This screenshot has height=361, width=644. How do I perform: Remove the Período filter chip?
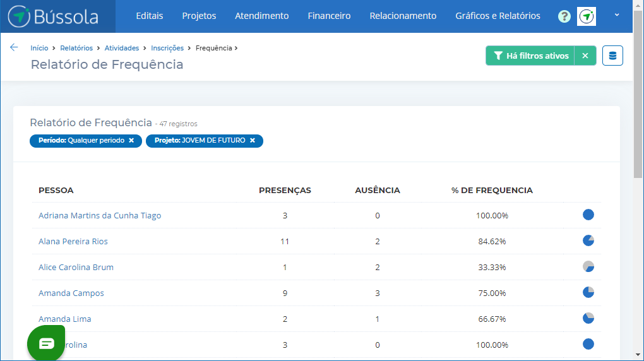pyautogui.click(x=131, y=141)
